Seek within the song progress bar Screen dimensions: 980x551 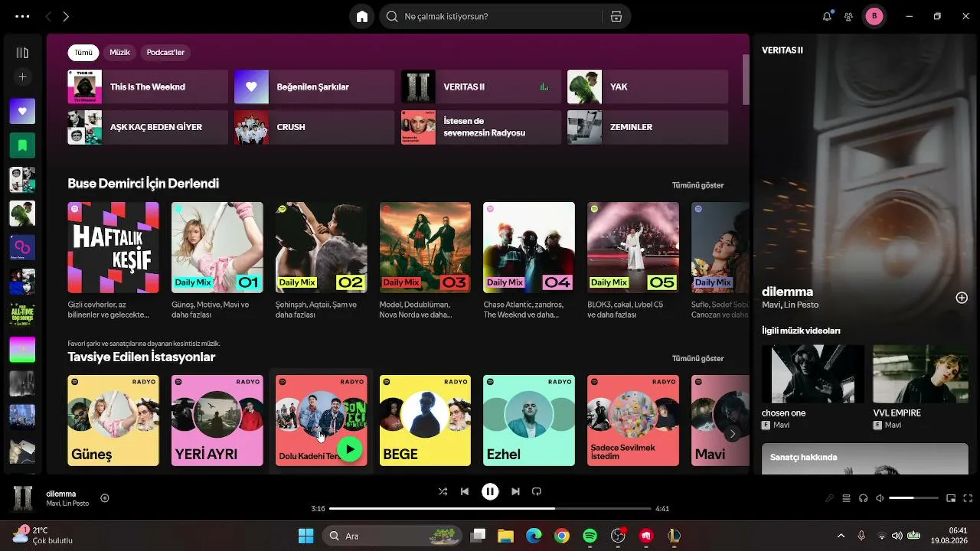tap(490, 508)
